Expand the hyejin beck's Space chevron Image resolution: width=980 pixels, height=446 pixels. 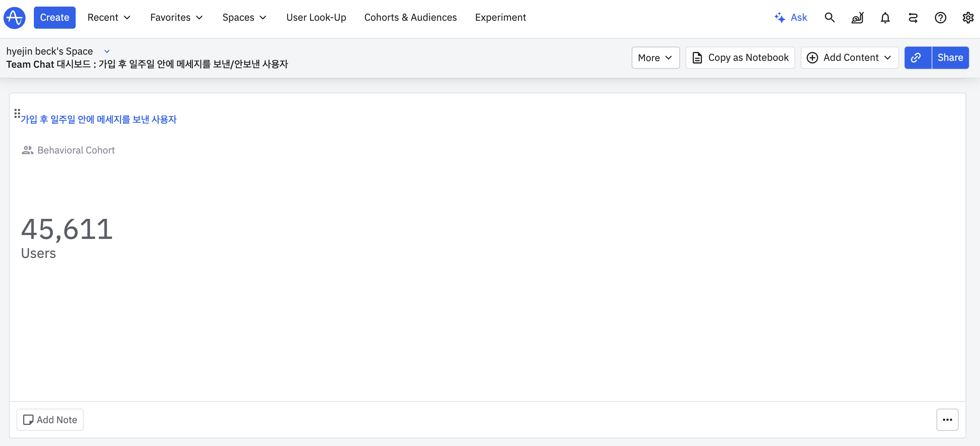107,52
